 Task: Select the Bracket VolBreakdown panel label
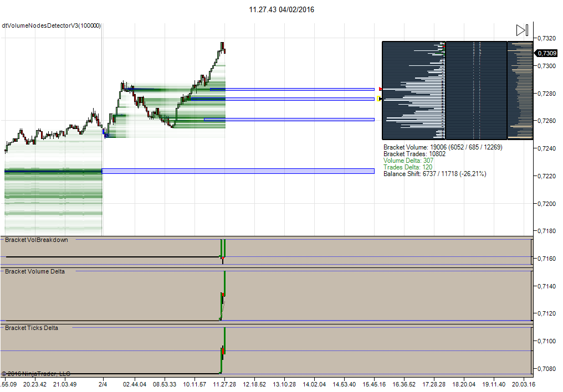click(36, 240)
